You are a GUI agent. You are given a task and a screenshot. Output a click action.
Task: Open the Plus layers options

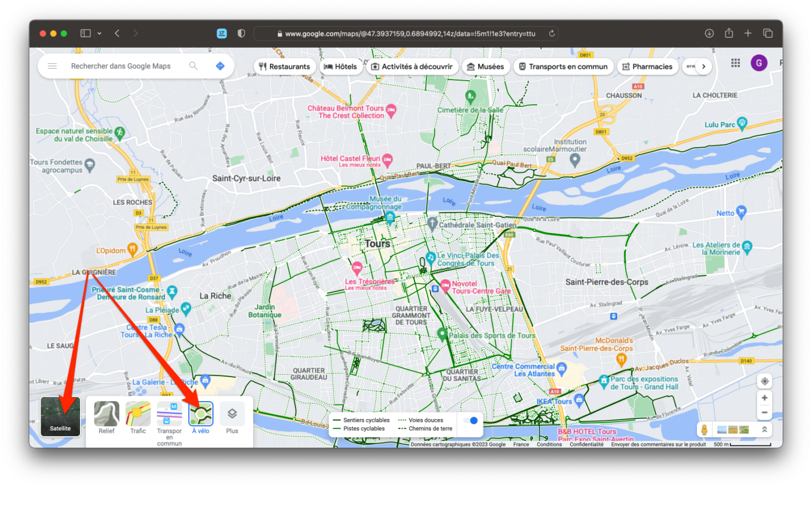[232, 418]
